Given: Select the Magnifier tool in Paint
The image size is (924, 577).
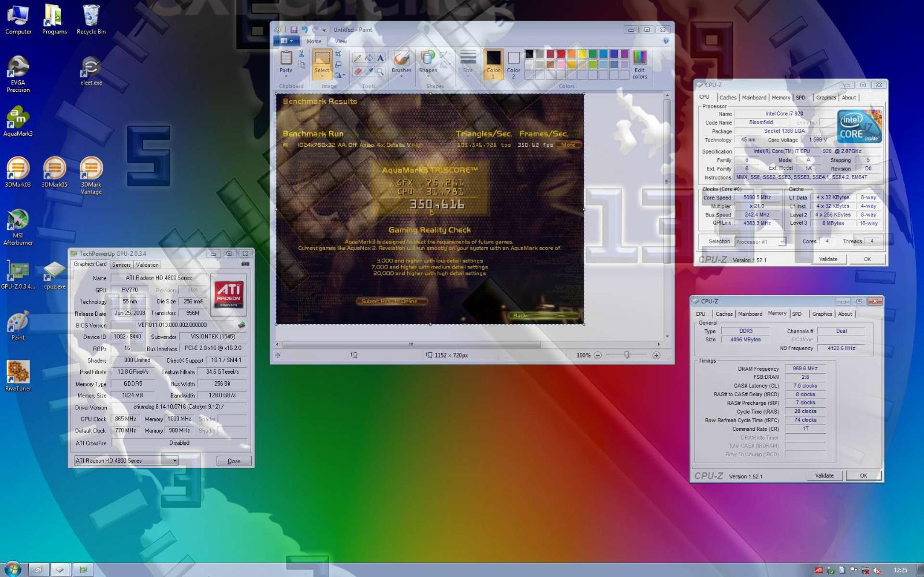Looking at the screenshot, I should click(x=380, y=71).
